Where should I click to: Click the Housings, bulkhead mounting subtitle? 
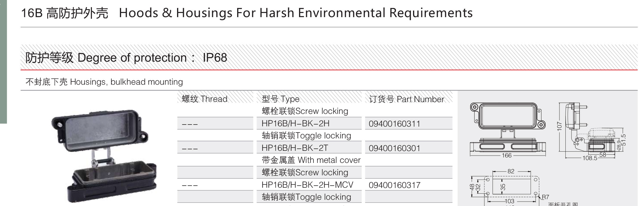(x=104, y=82)
